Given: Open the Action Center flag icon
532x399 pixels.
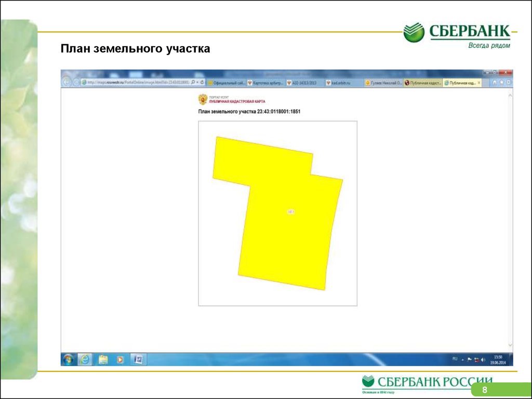Looking at the screenshot, I should [470, 360].
